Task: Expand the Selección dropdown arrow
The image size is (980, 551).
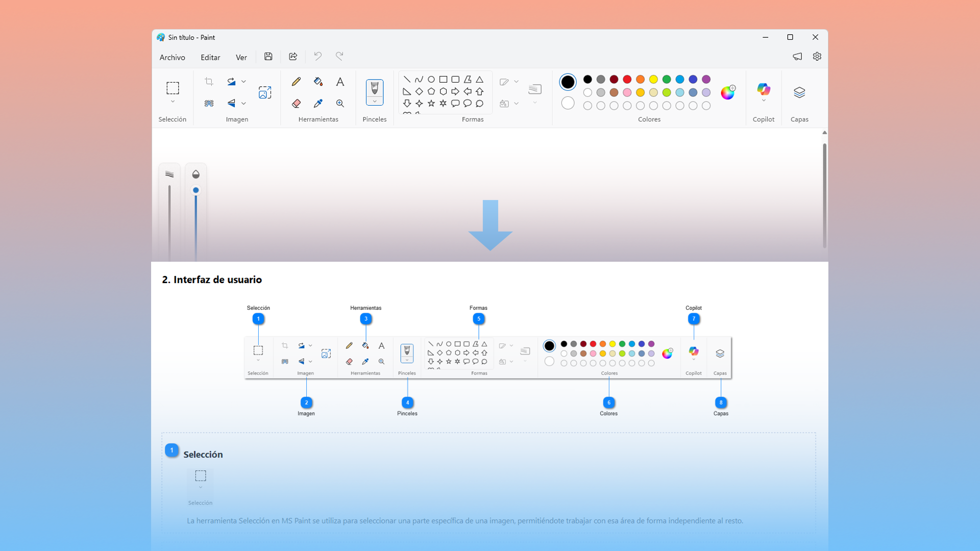Action: 173,102
